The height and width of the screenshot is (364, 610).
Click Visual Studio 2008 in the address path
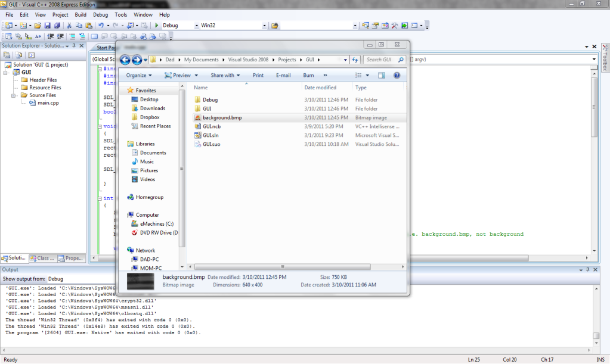(248, 60)
